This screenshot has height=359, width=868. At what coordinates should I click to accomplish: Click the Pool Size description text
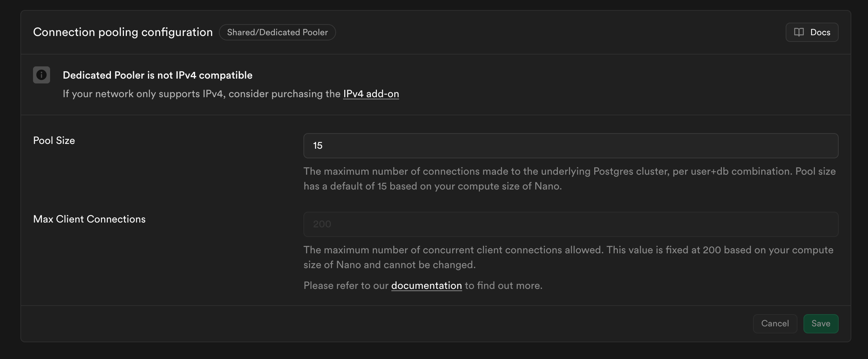click(569, 179)
